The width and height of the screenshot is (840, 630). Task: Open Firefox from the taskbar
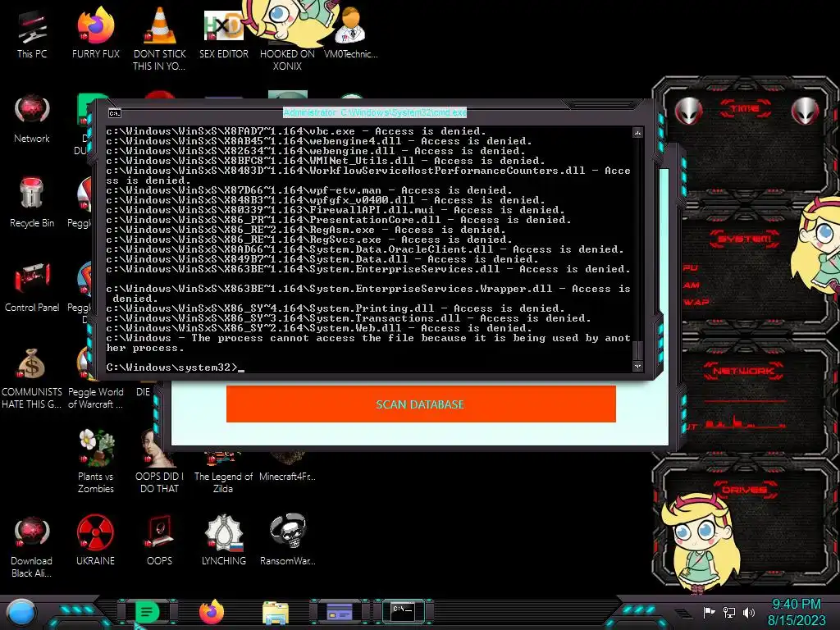pyautogui.click(x=211, y=612)
